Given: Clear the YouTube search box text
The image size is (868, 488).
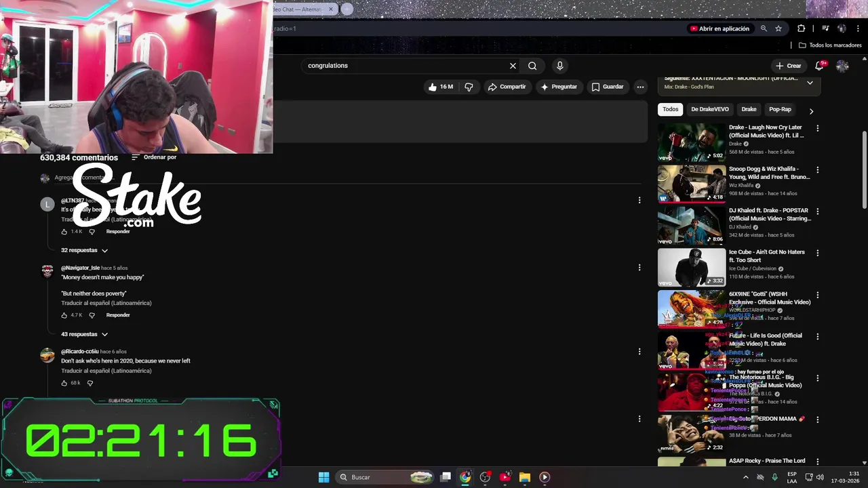Looking at the screenshot, I should (513, 66).
